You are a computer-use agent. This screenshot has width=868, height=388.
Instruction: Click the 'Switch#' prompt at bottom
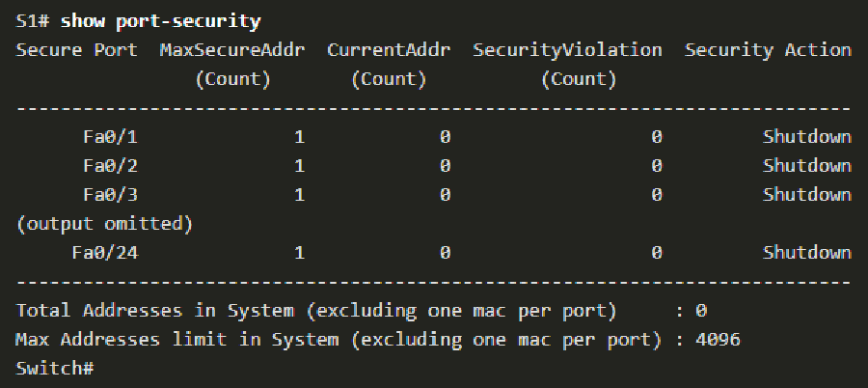point(55,369)
